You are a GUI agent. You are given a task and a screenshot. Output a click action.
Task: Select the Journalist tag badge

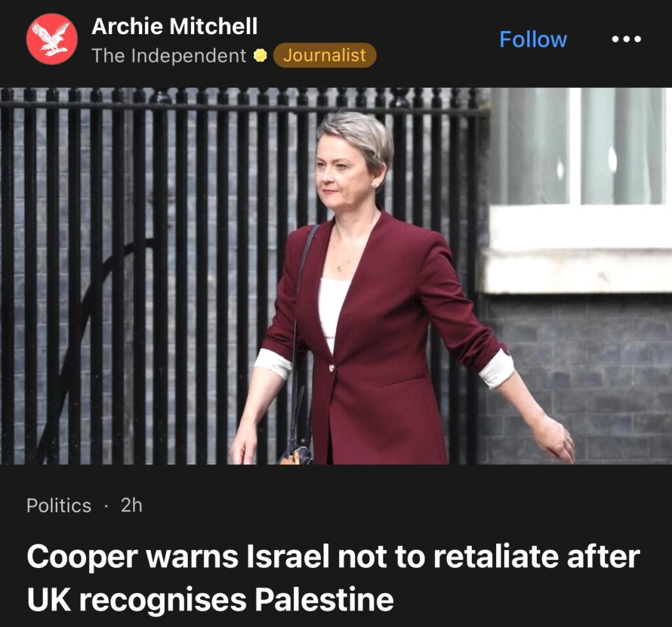(x=324, y=55)
